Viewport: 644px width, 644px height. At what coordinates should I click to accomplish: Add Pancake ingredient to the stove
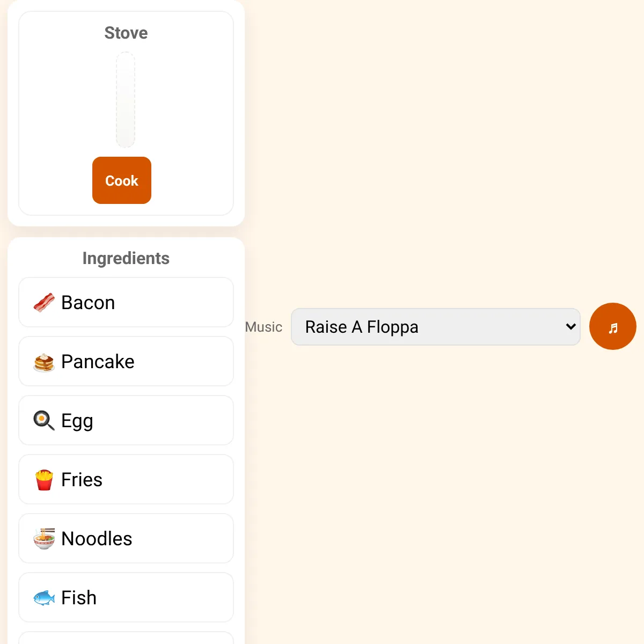[x=126, y=361]
